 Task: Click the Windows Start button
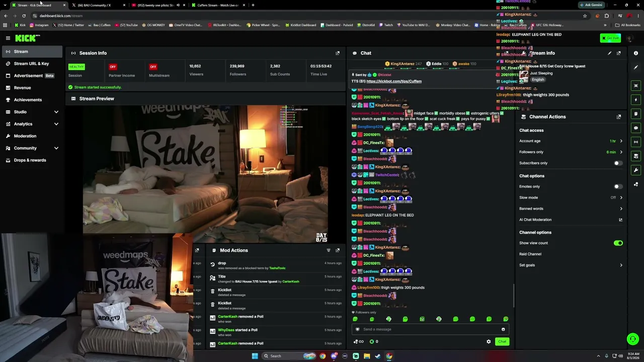pos(255,356)
